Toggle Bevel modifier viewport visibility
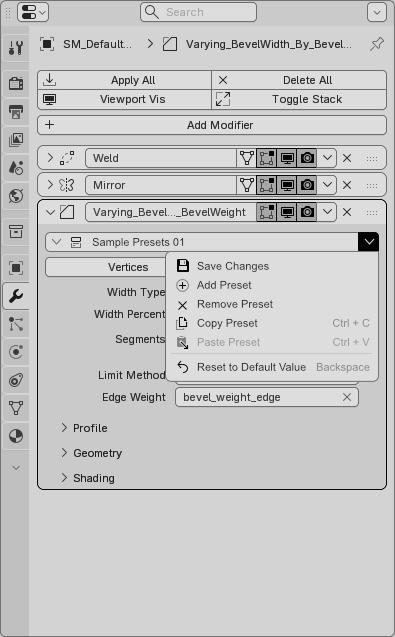 [287, 212]
